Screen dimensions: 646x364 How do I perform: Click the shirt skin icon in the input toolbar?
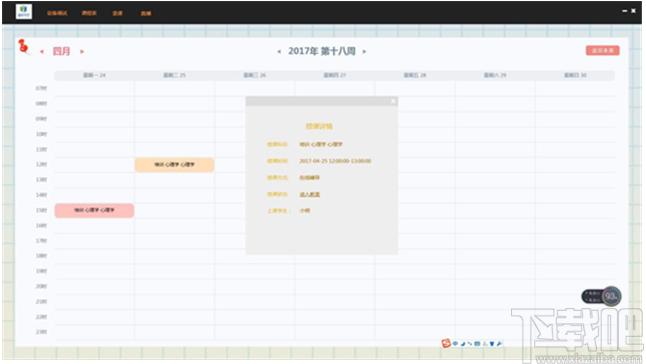[x=492, y=343]
